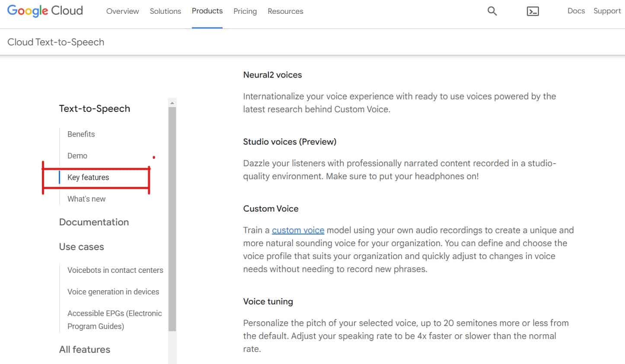Open the Docs link

click(x=576, y=11)
